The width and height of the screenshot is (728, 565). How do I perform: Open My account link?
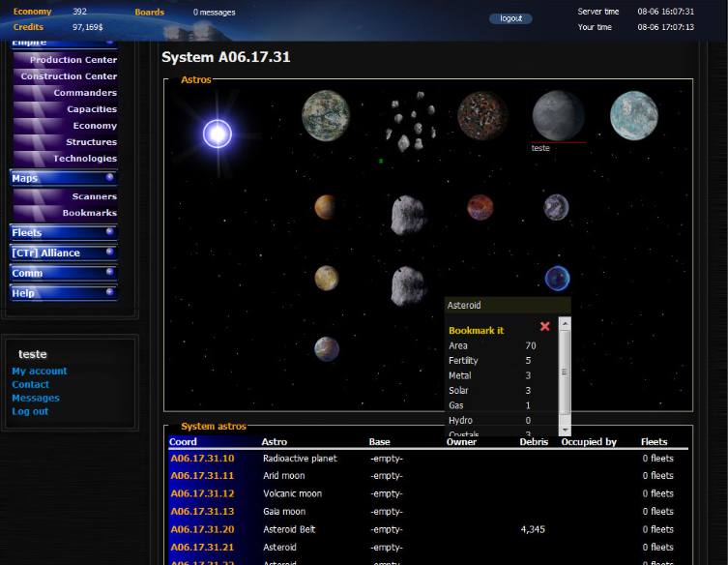40,371
